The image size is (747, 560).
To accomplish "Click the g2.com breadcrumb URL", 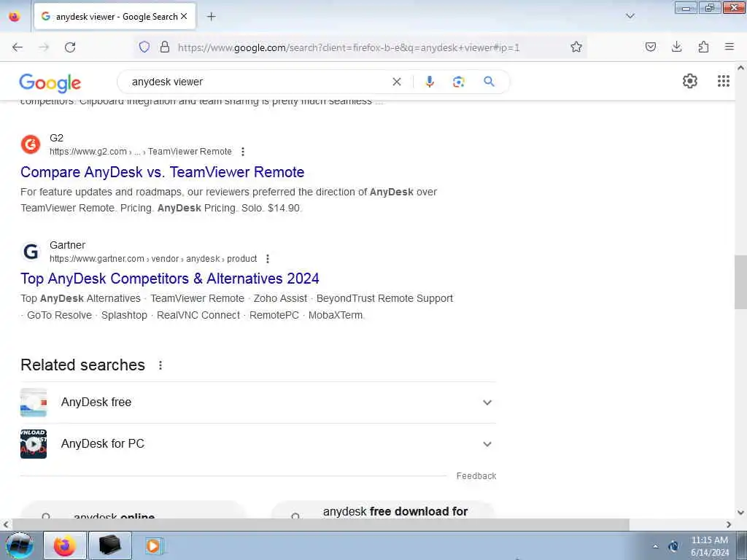I will pos(141,152).
